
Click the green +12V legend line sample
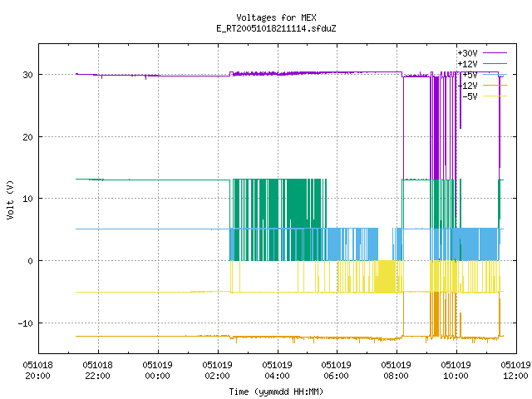click(x=495, y=63)
